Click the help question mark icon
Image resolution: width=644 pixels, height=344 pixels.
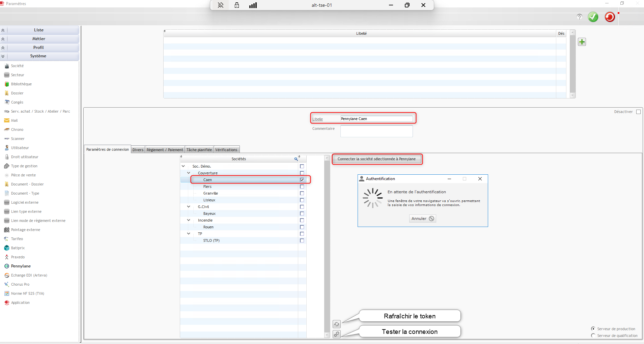point(579,17)
